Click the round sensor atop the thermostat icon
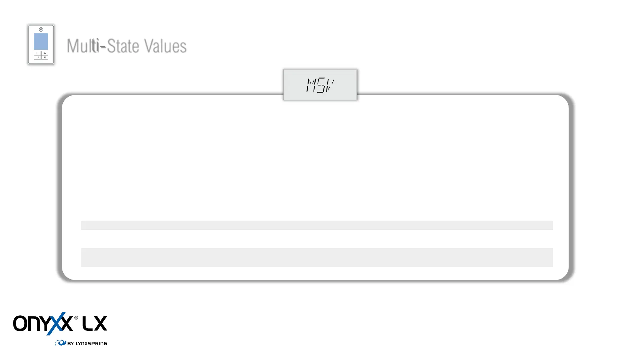 tap(41, 29)
